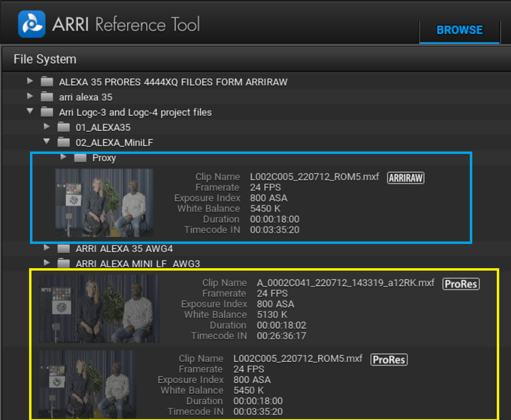This screenshot has width=511, height=420.
Task: Expand the arri alexa 35 folder
Action: pos(29,96)
